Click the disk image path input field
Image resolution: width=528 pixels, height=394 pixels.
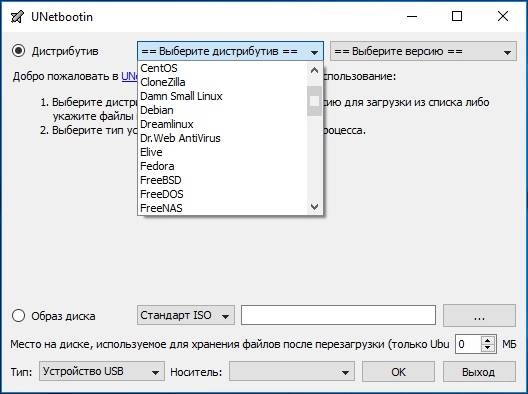tap(338, 315)
